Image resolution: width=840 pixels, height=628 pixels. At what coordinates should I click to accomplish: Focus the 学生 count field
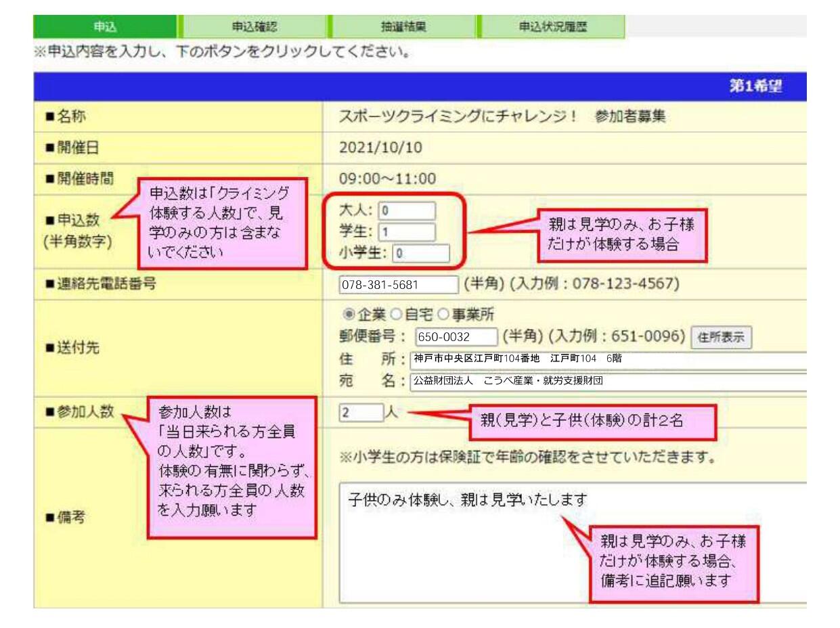(407, 232)
